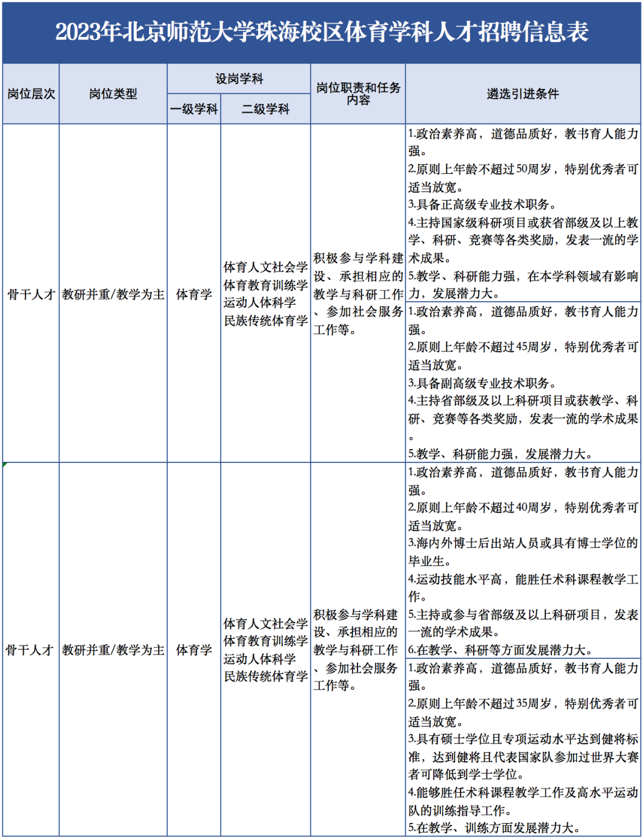Click the line 2.原则上年龄不超过50周岁
Screen dimensions: 644x840
pyautogui.click(x=523, y=169)
